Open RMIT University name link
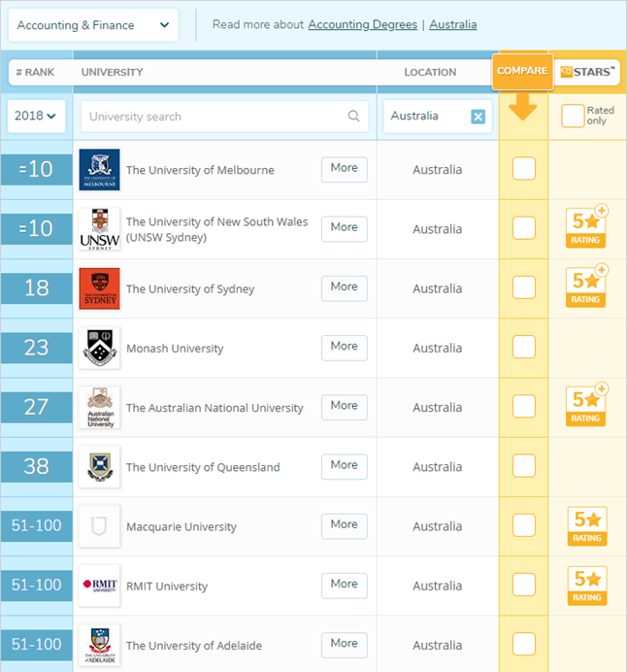The height and width of the screenshot is (672, 627). point(167,587)
